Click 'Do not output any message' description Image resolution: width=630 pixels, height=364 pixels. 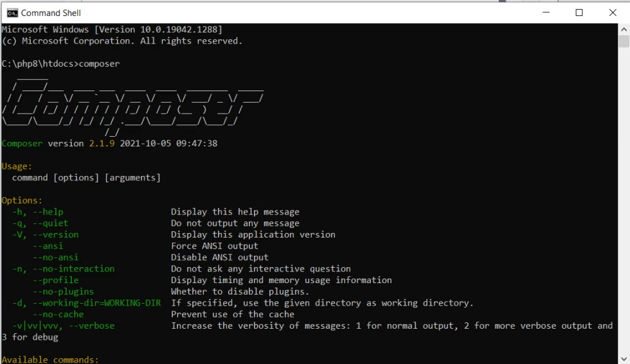(235, 223)
